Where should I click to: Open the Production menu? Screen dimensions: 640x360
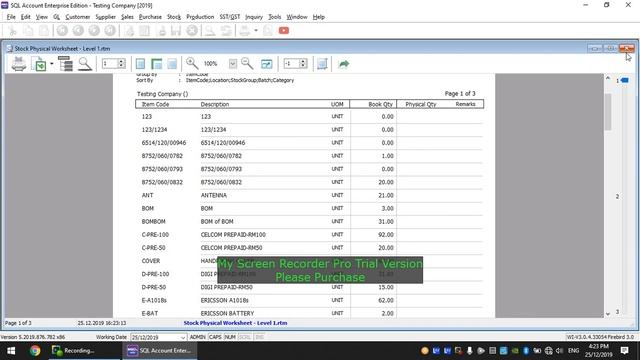(200, 17)
